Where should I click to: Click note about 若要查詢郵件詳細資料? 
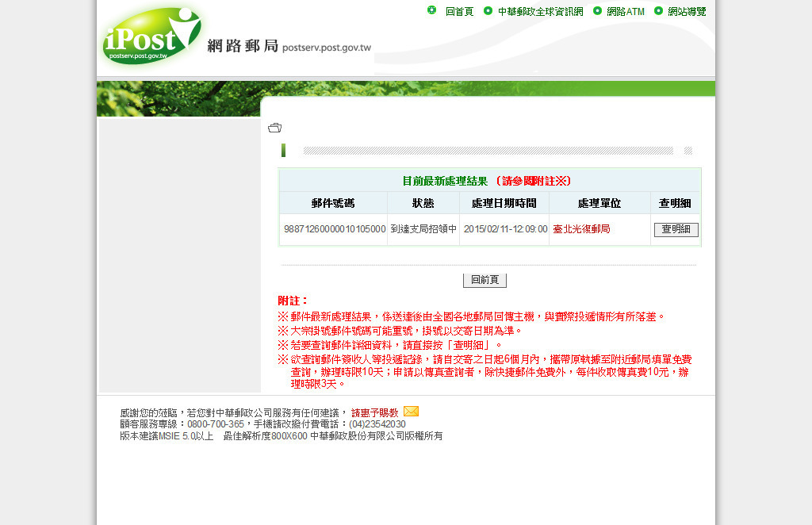coord(389,345)
